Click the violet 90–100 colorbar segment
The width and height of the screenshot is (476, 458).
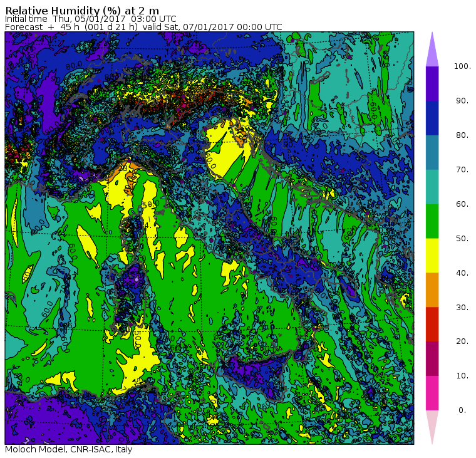pos(432,83)
